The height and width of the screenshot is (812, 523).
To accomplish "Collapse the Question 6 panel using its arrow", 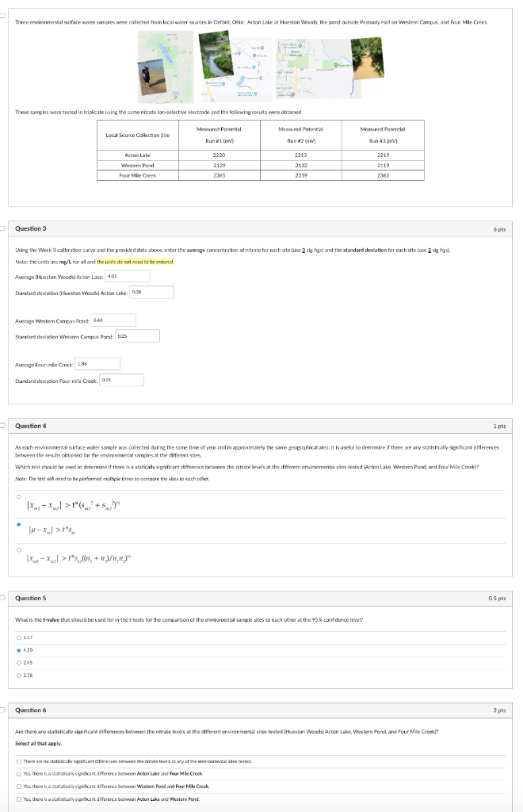I will point(3,710).
